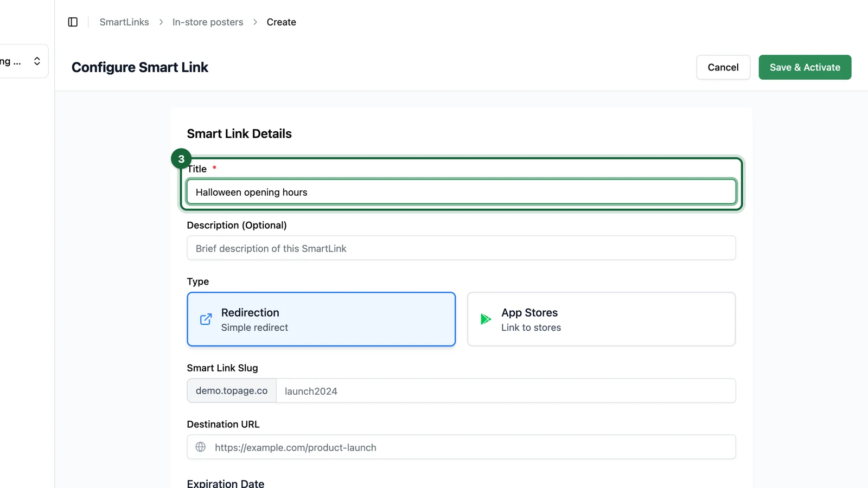Screen dimensions: 868x488
Task: Select the App Stores type option
Action: point(601,319)
